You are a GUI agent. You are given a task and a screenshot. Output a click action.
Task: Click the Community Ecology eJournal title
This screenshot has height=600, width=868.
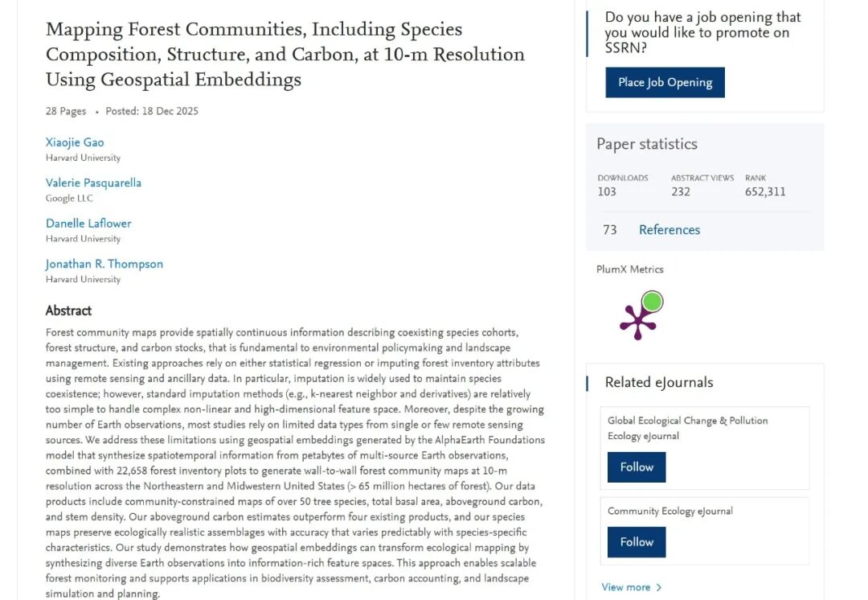pyautogui.click(x=669, y=511)
